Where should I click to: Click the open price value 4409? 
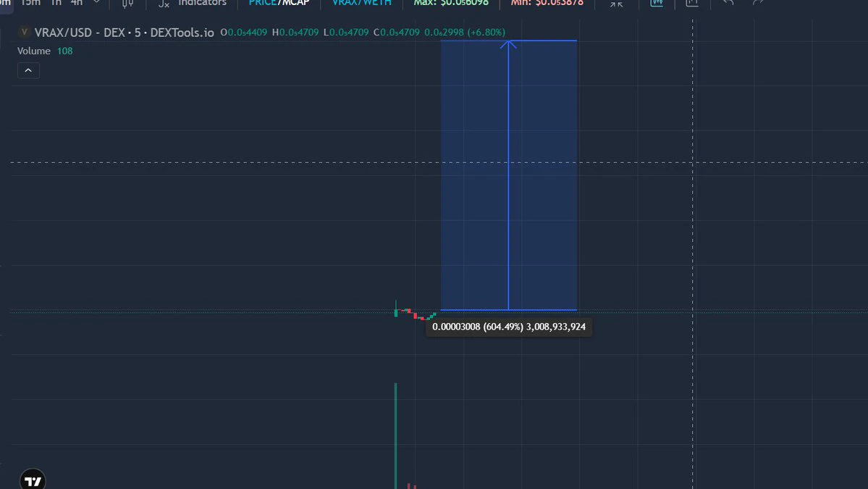(248, 32)
